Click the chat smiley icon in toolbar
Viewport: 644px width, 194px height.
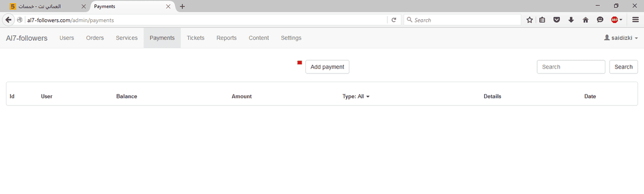(599, 20)
